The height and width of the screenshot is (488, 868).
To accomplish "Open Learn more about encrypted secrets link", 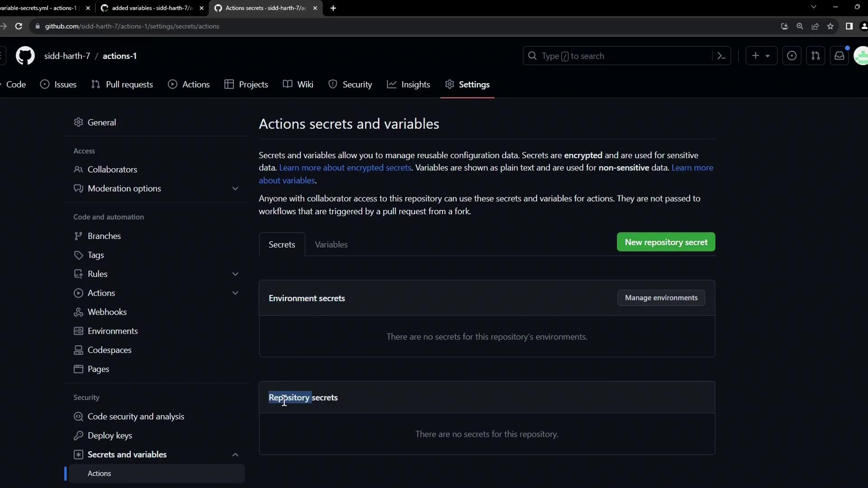I will (x=345, y=168).
